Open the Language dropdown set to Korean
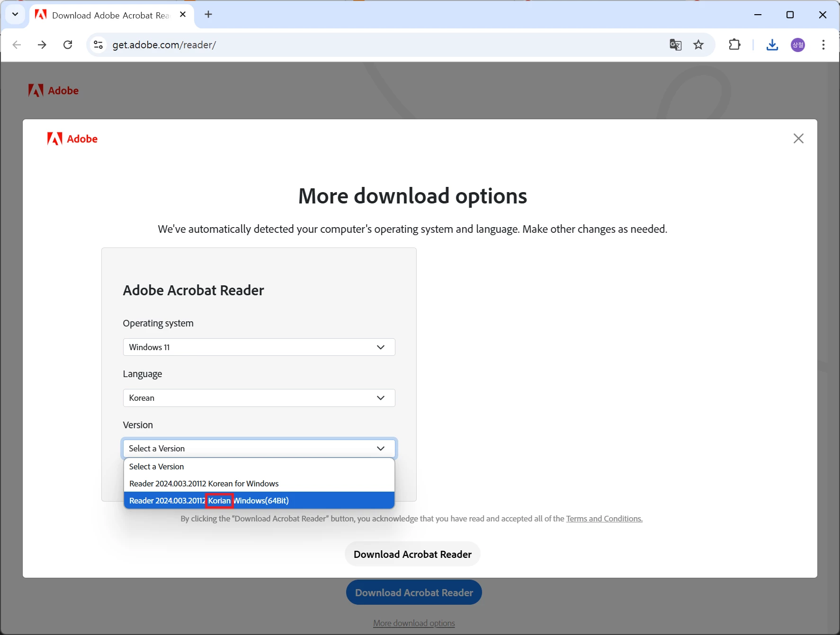 259,398
